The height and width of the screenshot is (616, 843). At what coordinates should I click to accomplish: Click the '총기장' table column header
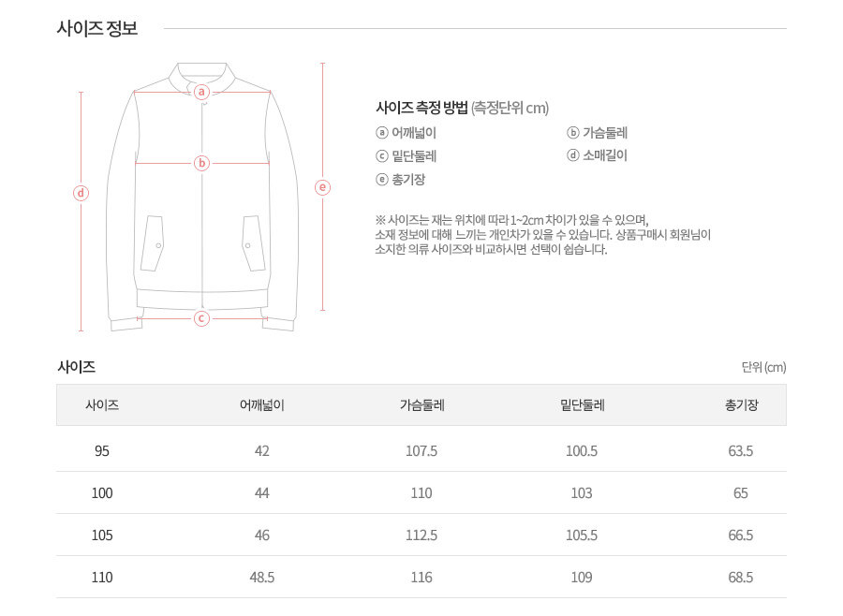[x=741, y=405]
